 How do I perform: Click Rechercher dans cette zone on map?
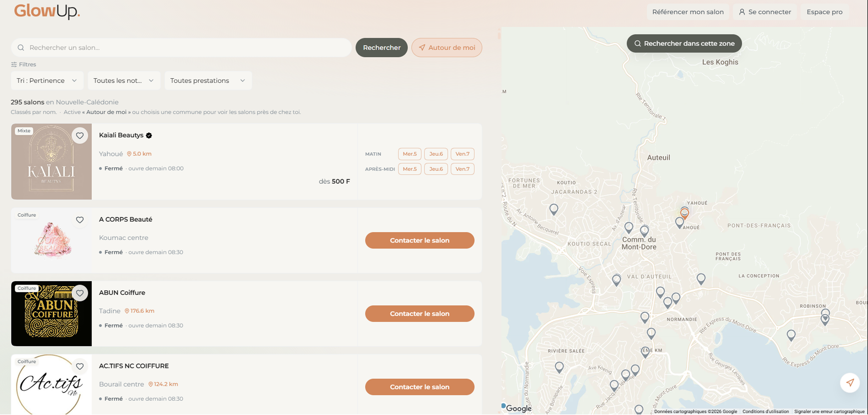click(684, 44)
